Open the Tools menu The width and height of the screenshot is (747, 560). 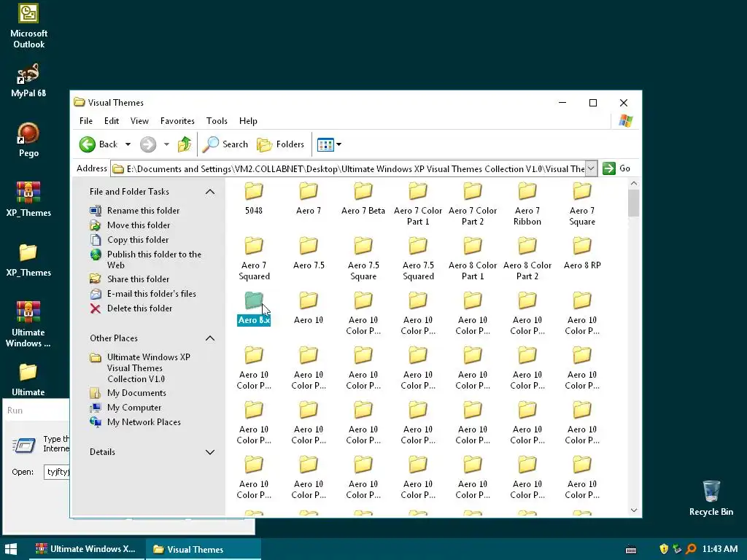tap(217, 121)
